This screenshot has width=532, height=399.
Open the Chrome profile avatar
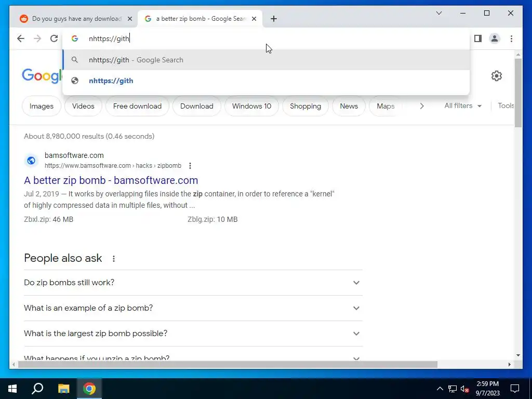click(x=495, y=38)
